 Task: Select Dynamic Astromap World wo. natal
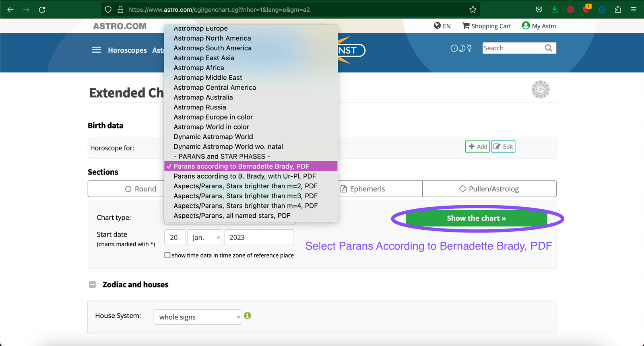[251, 146]
